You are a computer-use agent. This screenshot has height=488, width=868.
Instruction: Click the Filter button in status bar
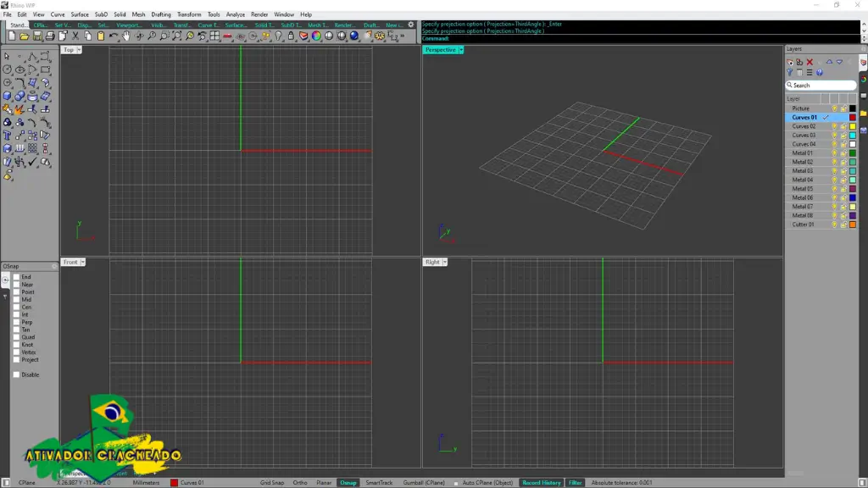(576, 482)
